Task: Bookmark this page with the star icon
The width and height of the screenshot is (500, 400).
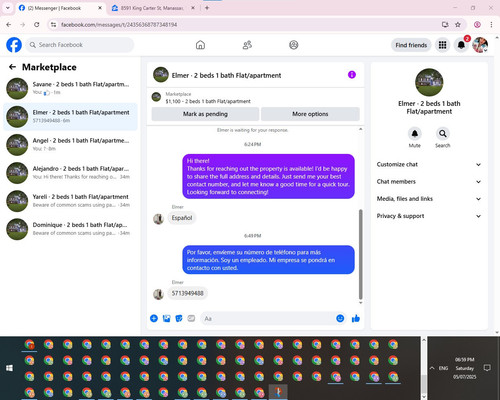Action: 458,24
